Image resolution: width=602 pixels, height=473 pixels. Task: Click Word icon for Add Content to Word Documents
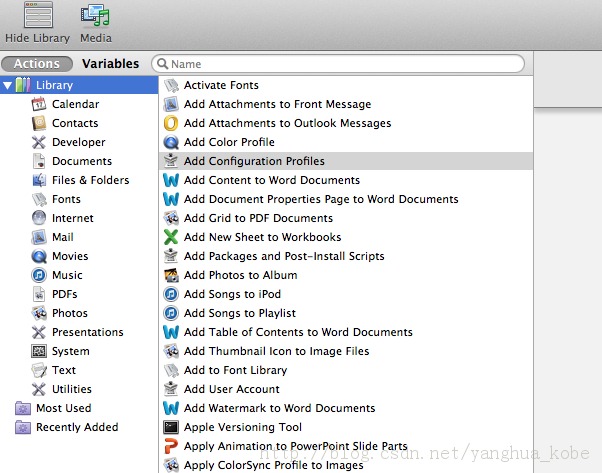(171, 180)
